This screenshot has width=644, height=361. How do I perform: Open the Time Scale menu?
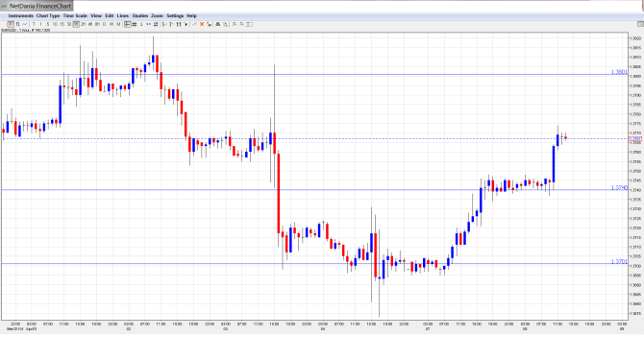[75, 15]
